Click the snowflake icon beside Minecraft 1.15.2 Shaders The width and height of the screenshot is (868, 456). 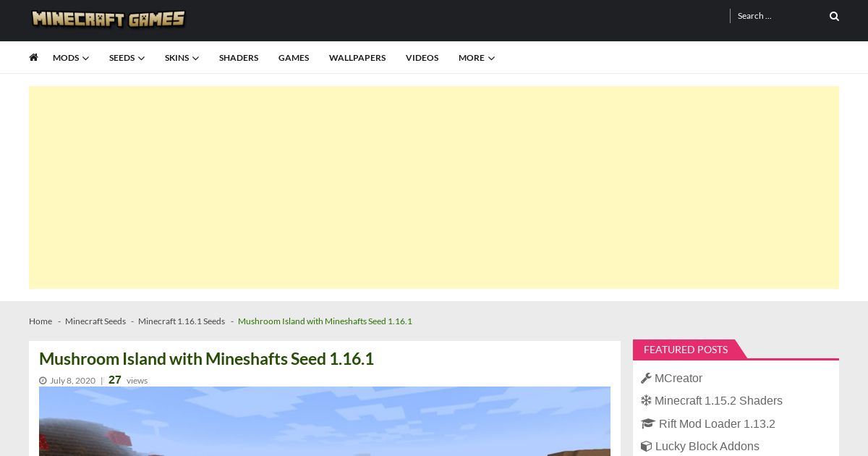(646, 400)
